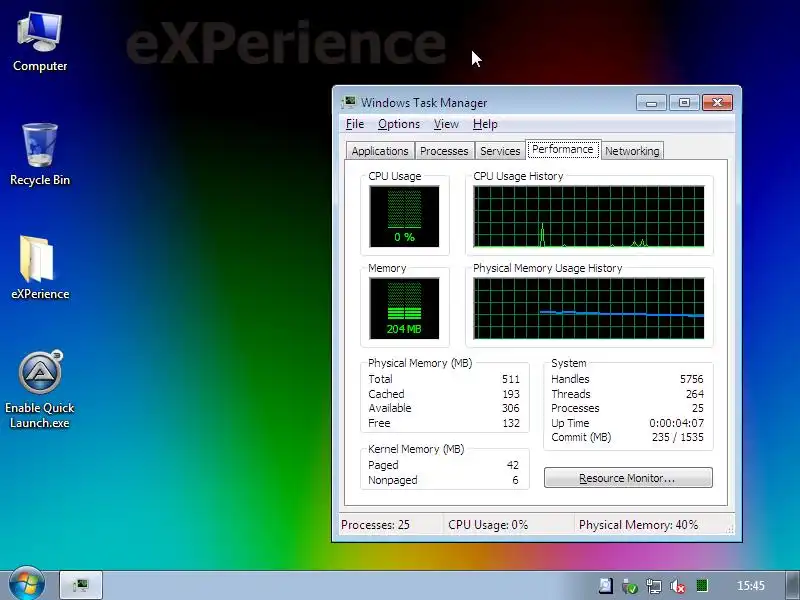800x600 pixels.
Task: Close the Task Manager window
Action: (717, 103)
